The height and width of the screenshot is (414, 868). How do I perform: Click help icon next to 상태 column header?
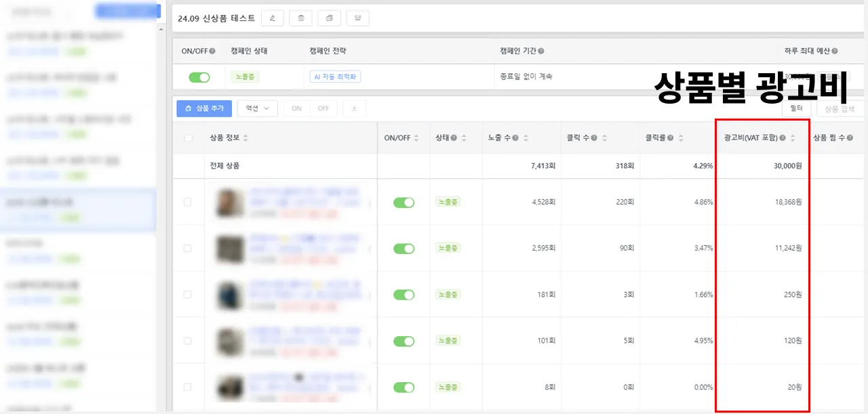point(454,138)
